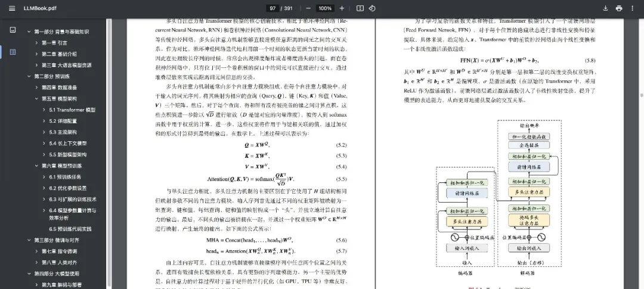Viewport: 644px width, 289px height.
Task: Go to 6.4 模型参数量计算与效率分析 entry
Action: (72, 215)
